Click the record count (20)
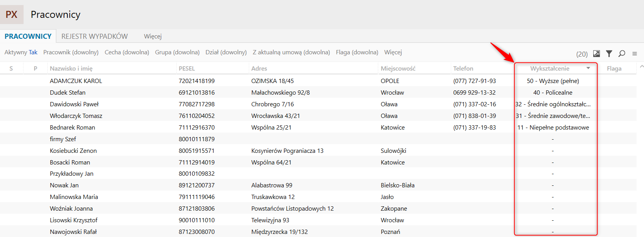644x237 pixels. pos(582,54)
